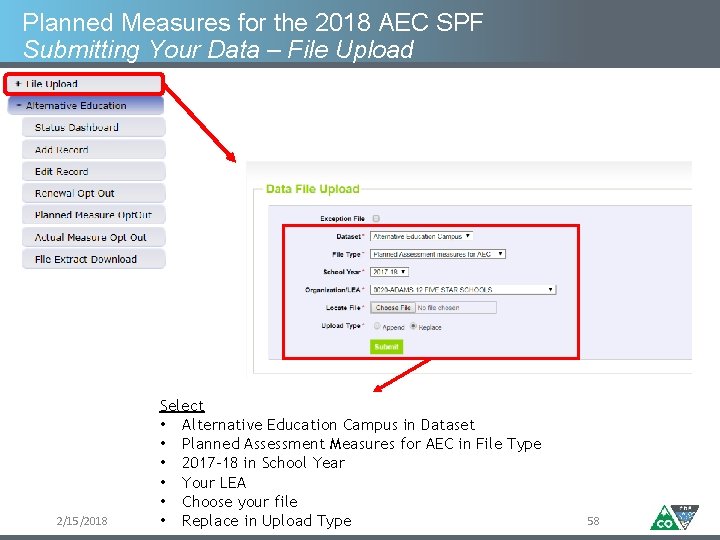Click the Colorado CDE logo
This screenshot has width=720, height=540.
click(x=675, y=517)
